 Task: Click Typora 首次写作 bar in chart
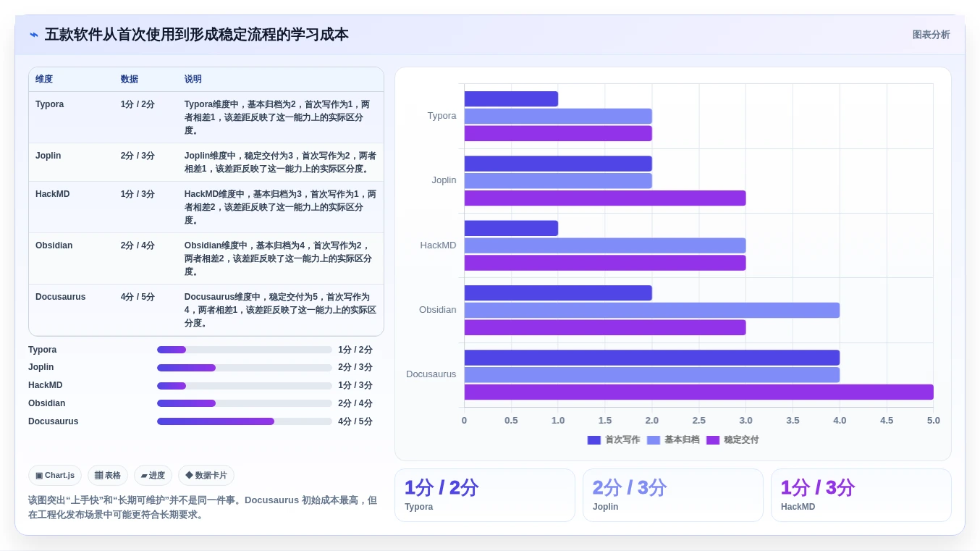(x=511, y=98)
